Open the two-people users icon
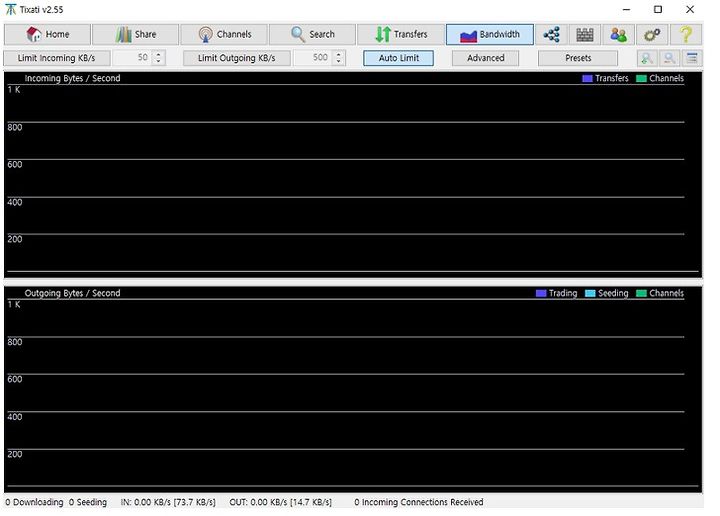Screen dimensions: 720x516 point(619,34)
